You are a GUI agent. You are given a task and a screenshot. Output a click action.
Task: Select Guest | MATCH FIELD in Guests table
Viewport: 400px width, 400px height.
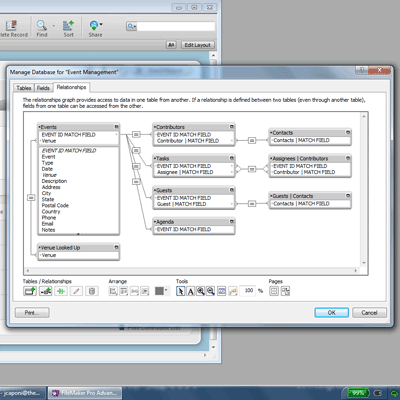click(x=182, y=204)
